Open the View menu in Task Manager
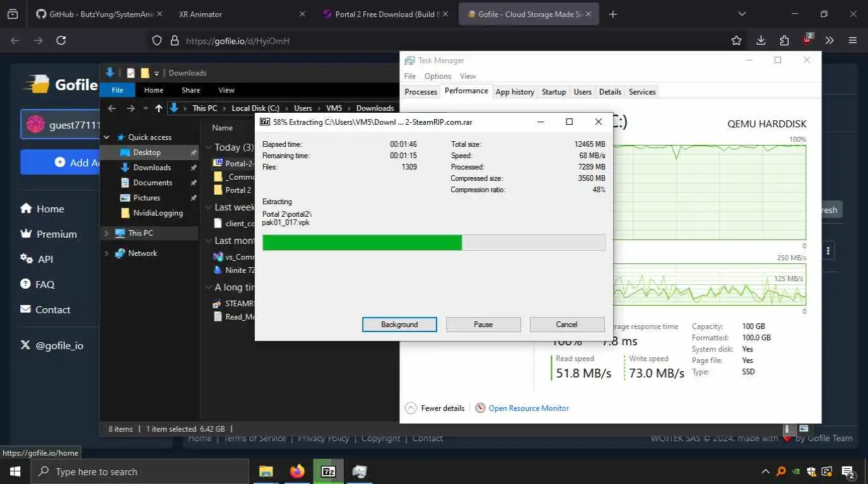 (468, 76)
